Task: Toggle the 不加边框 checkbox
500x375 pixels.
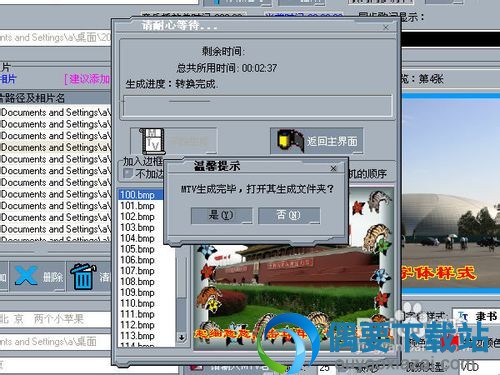Action: click(128, 173)
